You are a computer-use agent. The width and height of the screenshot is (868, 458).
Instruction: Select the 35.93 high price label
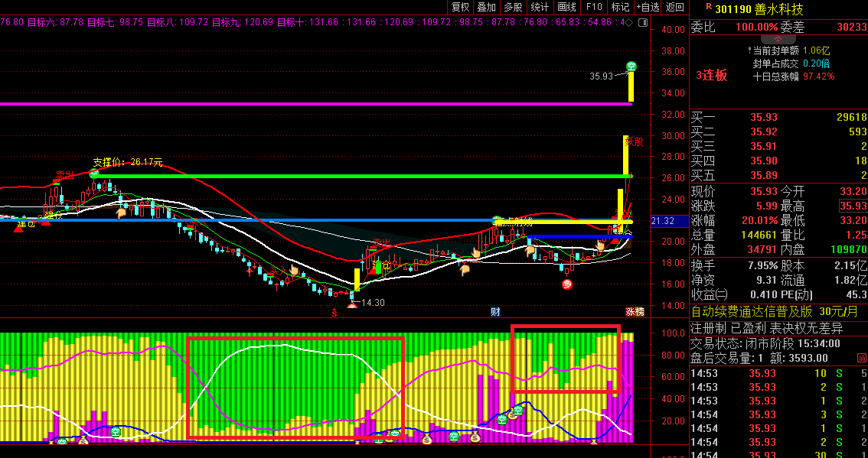click(601, 76)
